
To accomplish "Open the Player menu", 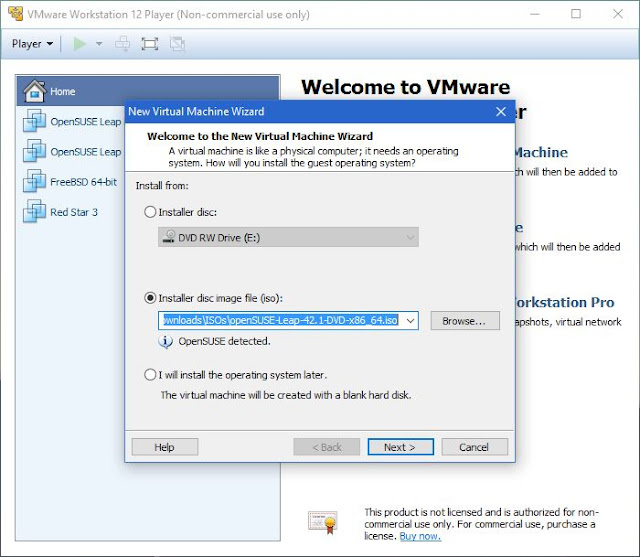I will 32,44.
